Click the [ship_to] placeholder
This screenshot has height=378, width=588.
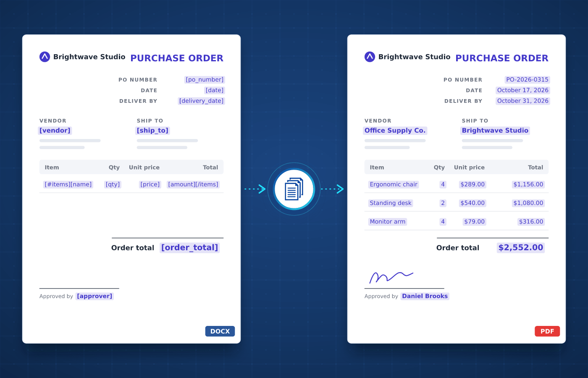(152, 131)
